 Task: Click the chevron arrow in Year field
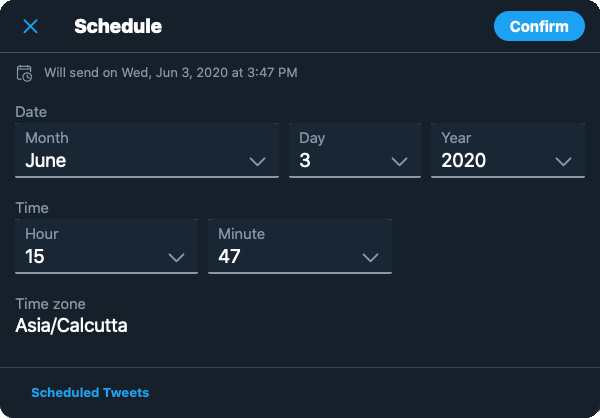tap(563, 162)
